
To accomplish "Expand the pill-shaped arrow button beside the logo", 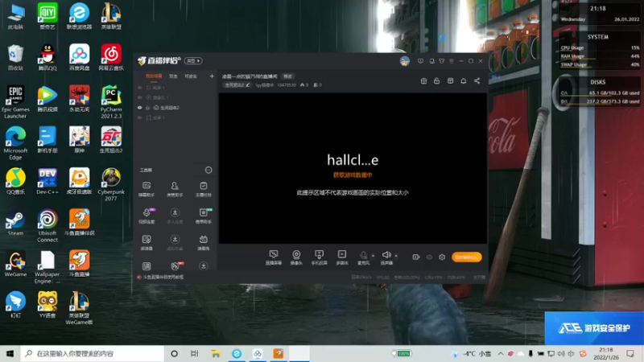I will 193,61.
